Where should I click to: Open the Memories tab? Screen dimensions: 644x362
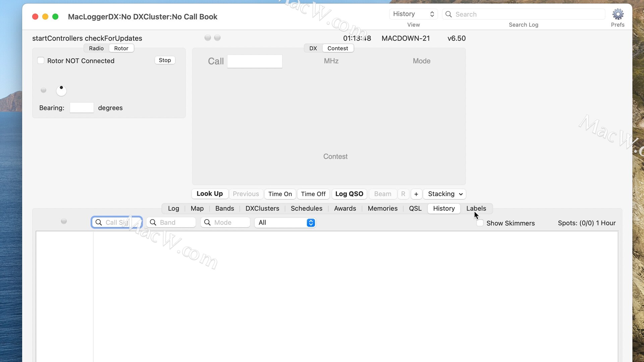pyautogui.click(x=383, y=208)
